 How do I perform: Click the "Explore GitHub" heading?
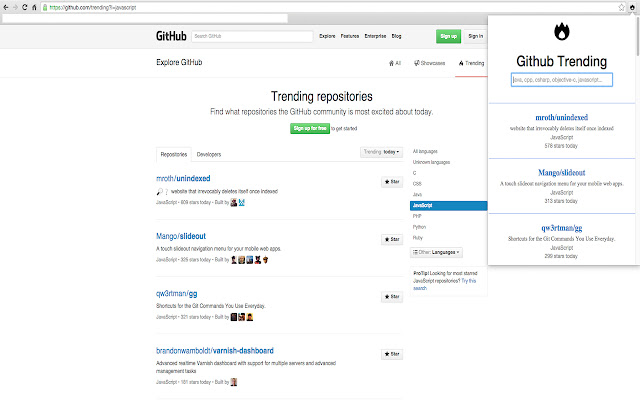[179, 62]
